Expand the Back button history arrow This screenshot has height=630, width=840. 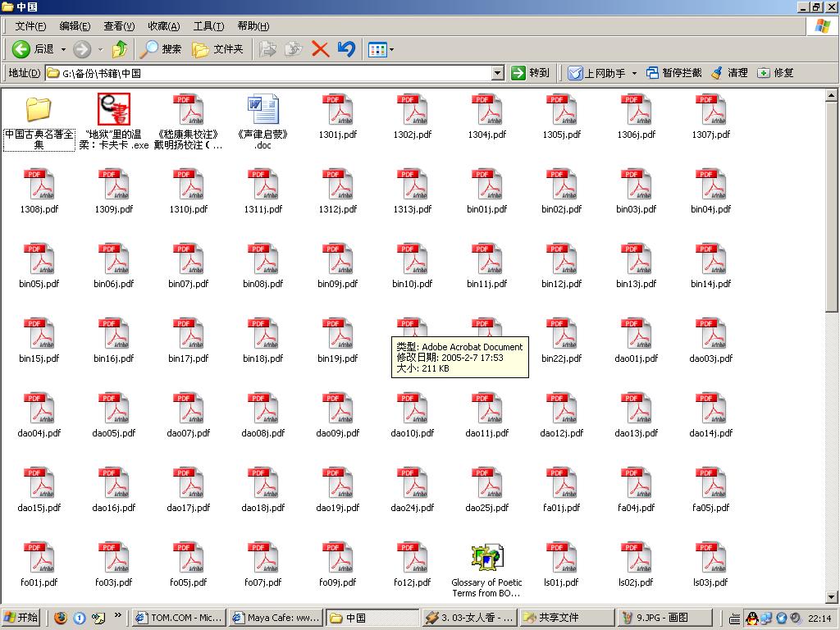pyautogui.click(x=63, y=50)
